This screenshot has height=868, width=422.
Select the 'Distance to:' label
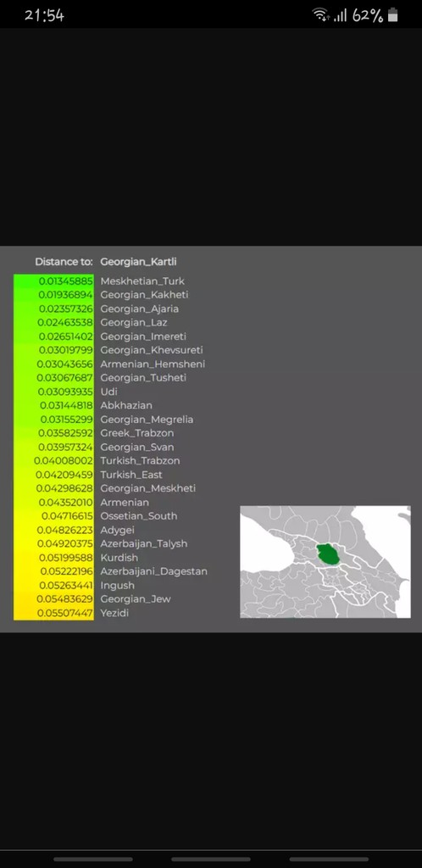coord(64,262)
